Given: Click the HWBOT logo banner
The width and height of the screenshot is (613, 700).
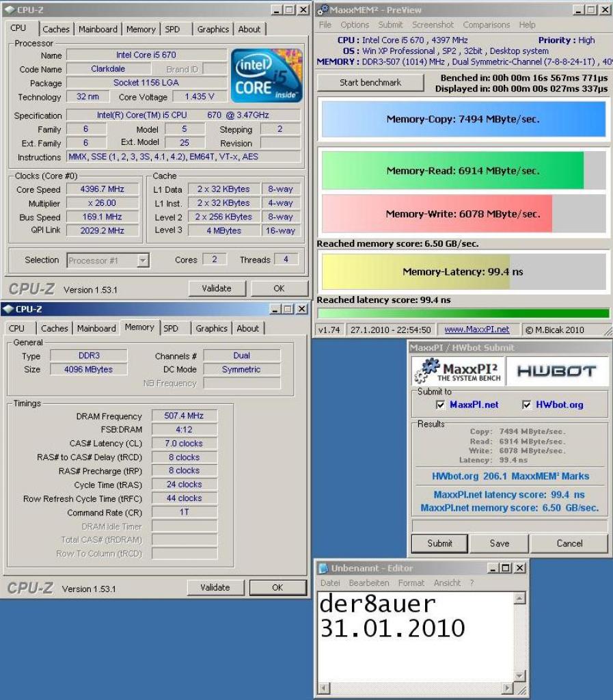Looking at the screenshot, I should [557, 371].
